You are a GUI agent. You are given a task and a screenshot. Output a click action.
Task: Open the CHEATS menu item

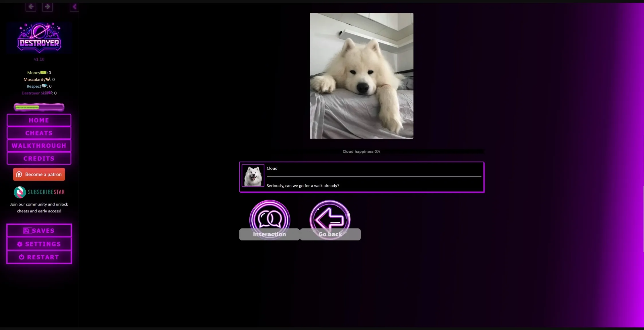[39, 133]
